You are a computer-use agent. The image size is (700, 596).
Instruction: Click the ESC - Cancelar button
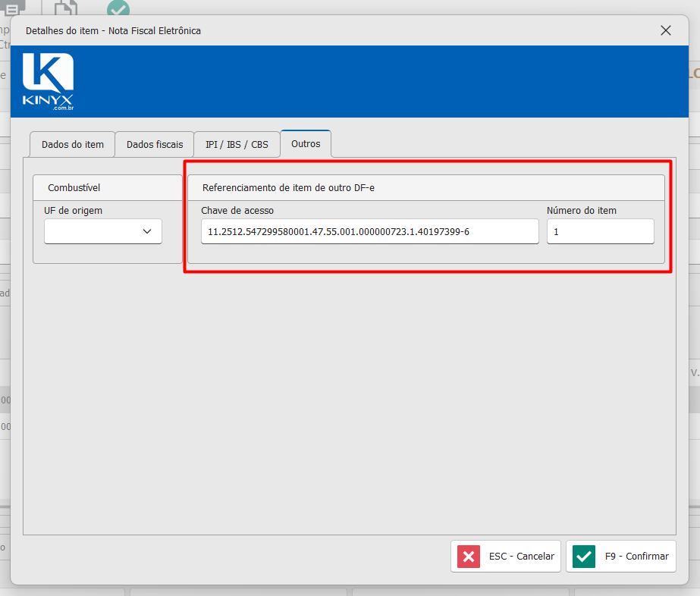click(x=506, y=557)
